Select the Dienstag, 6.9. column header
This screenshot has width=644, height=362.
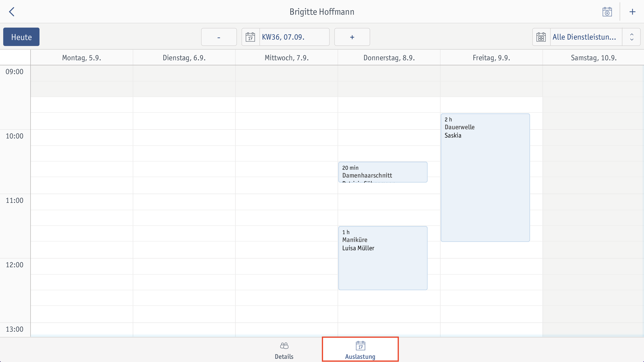click(x=184, y=57)
